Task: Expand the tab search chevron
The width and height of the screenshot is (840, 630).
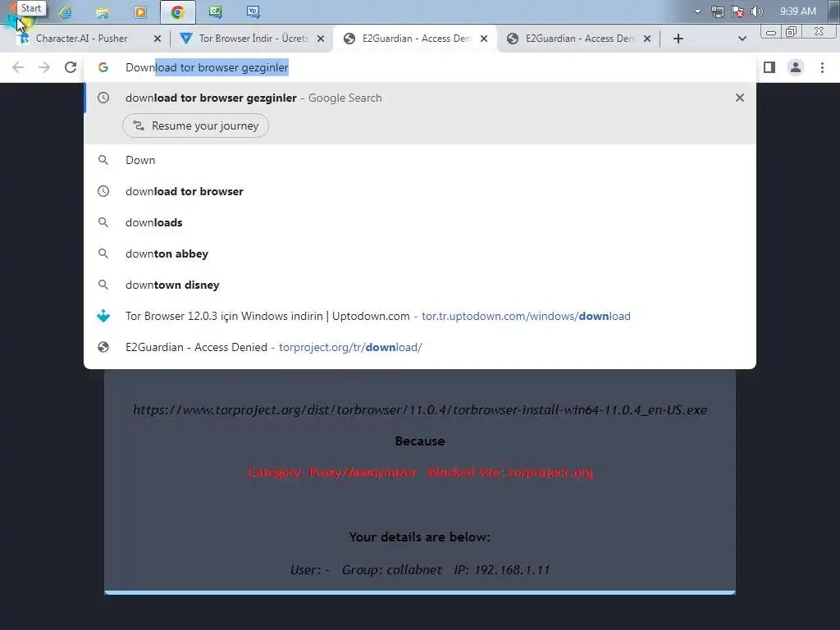Action: pyautogui.click(x=742, y=39)
